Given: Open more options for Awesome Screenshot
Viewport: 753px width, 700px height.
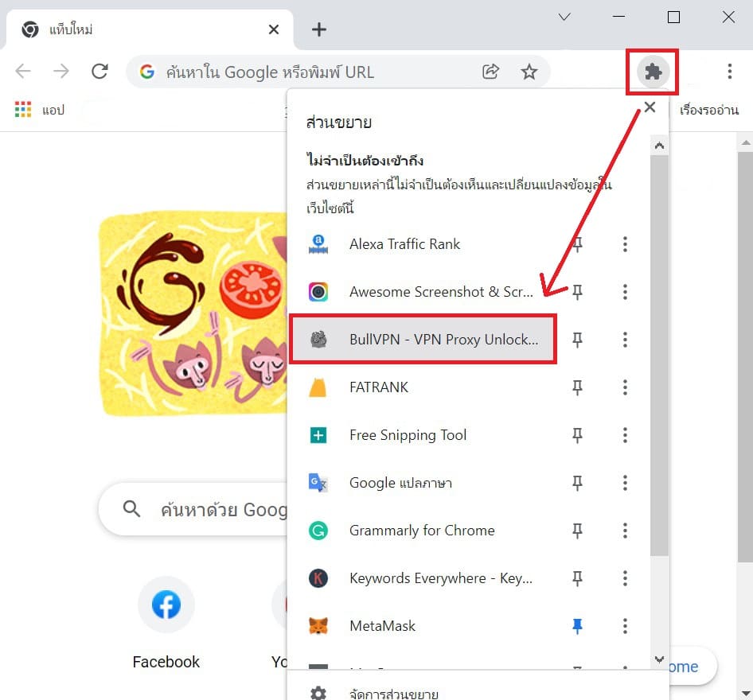Looking at the screenshot, I should 625,292.
